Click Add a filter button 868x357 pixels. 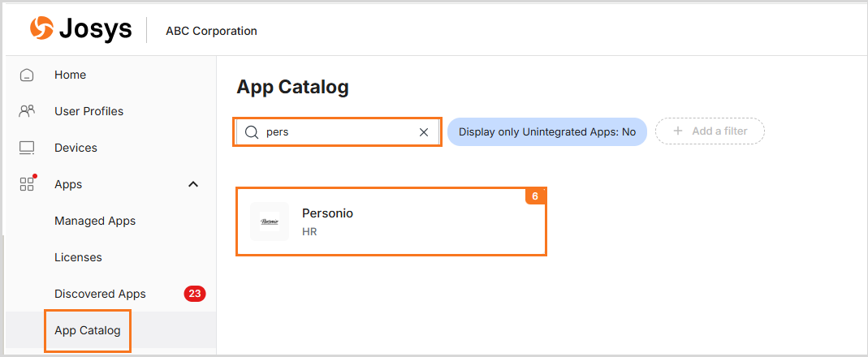[x=710, y=131]
